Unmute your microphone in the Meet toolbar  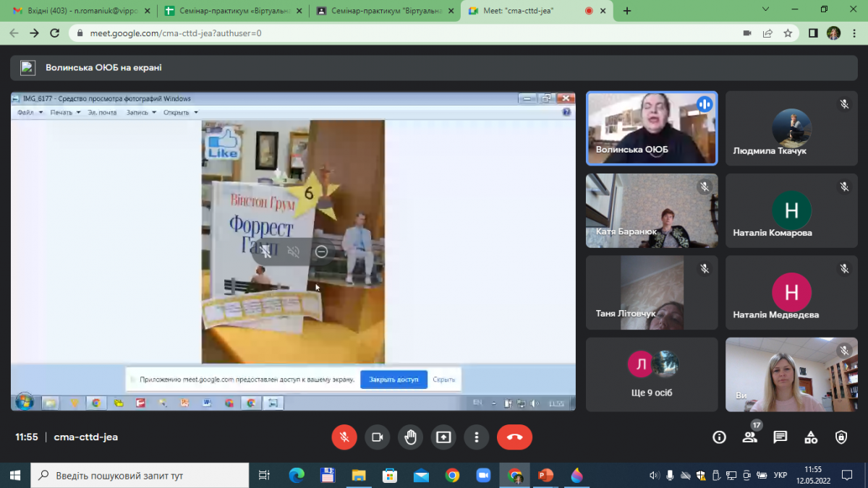pyautogui.click(x=344, y=437)
